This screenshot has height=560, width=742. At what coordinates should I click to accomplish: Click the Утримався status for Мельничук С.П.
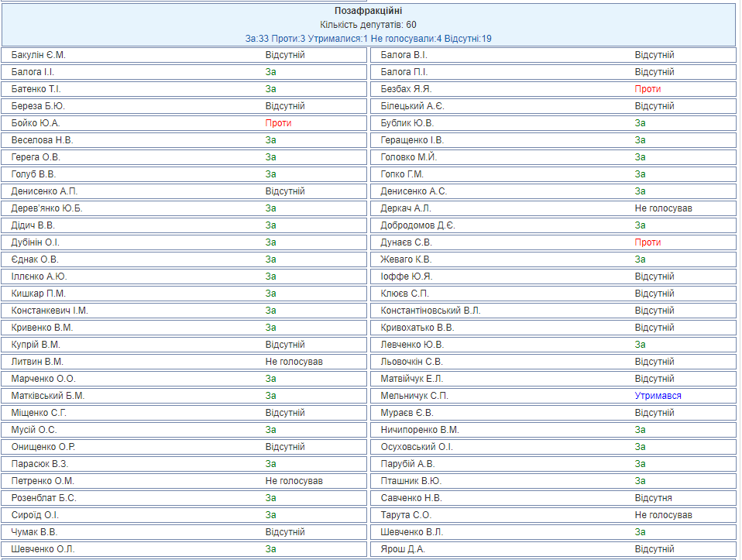click(x=658, y=396)
